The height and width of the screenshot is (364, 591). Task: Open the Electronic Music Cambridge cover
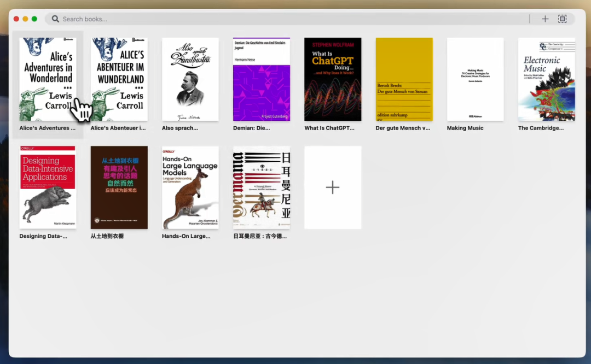(x=547, y=79)
